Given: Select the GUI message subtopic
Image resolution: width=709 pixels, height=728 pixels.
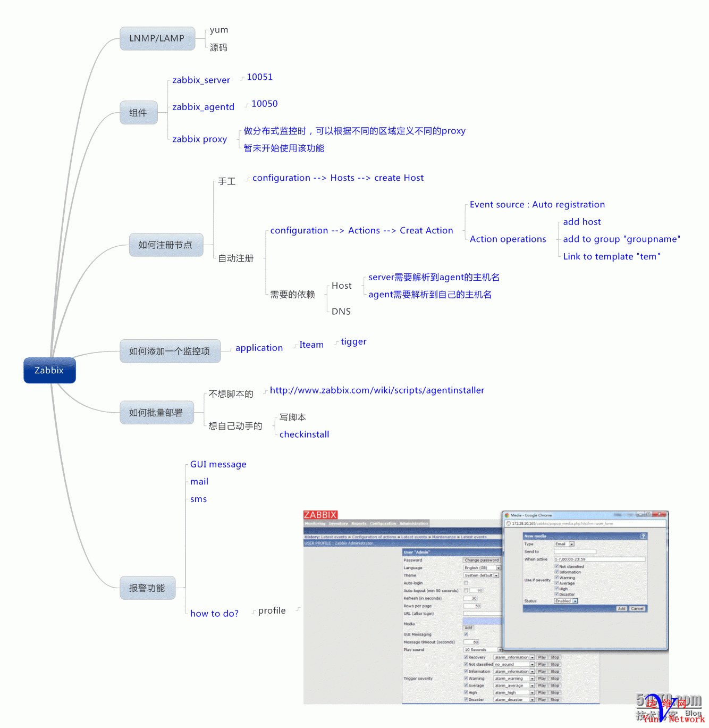Looking at the screenshot, I should point(218,465).
